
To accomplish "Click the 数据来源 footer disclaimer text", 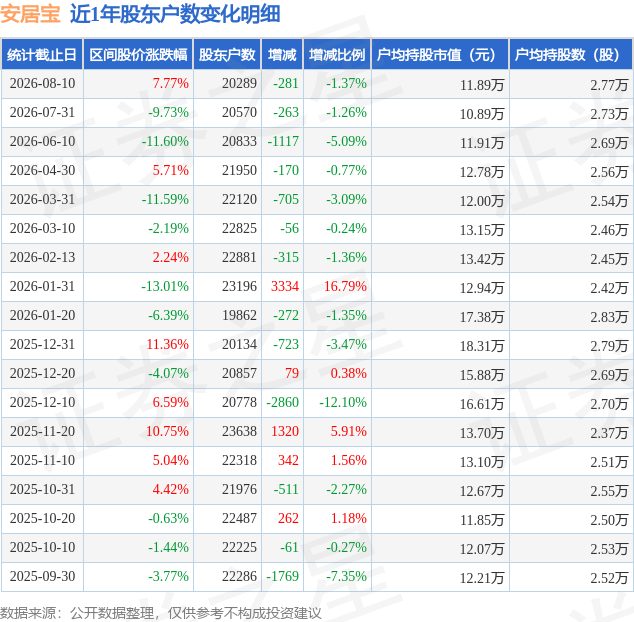I will 161,613.
